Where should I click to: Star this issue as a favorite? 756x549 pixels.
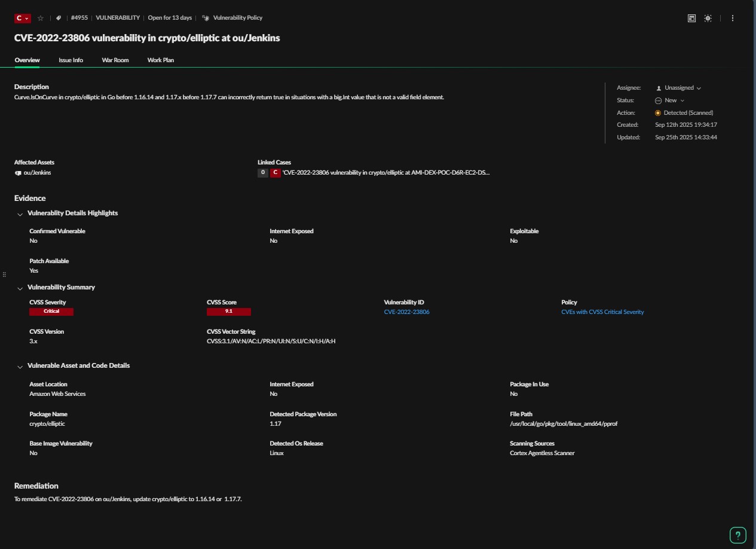[41, 18]
